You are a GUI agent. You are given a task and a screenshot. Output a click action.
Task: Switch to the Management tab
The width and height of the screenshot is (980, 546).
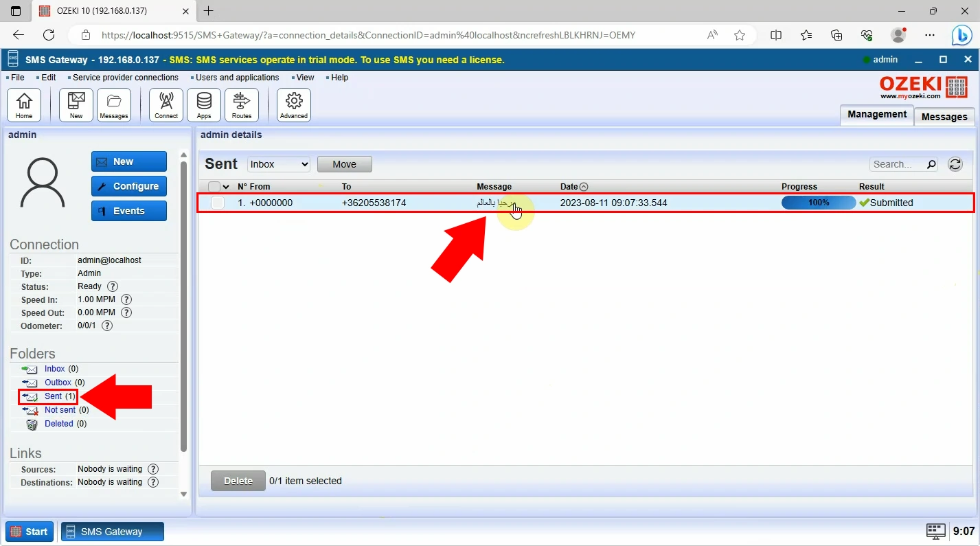[877, 115]
